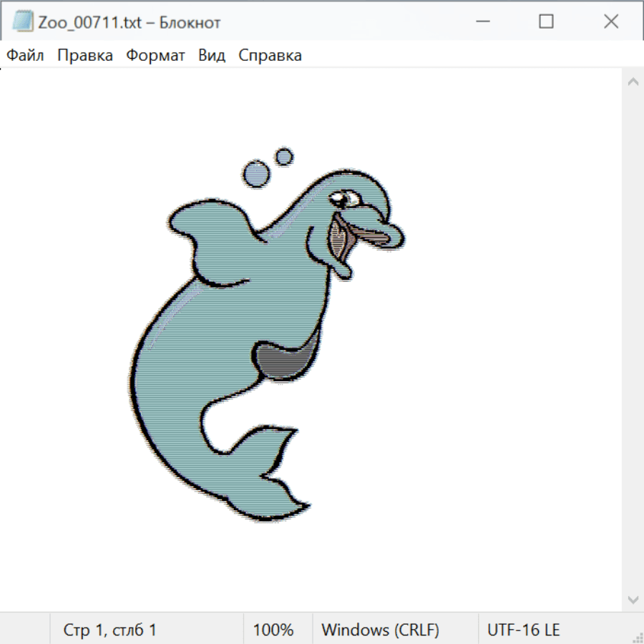Click the window title Zoo_00711.txt – Блокнот
The image size is (644, 644).
click(x=130, y=22)
